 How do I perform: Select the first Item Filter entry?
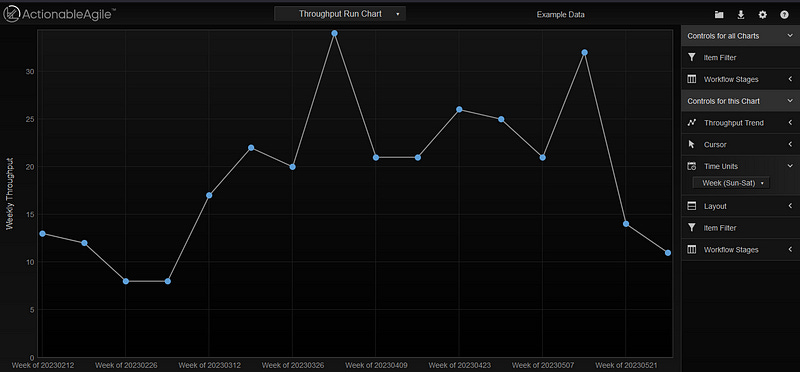[x=740, y=58]
